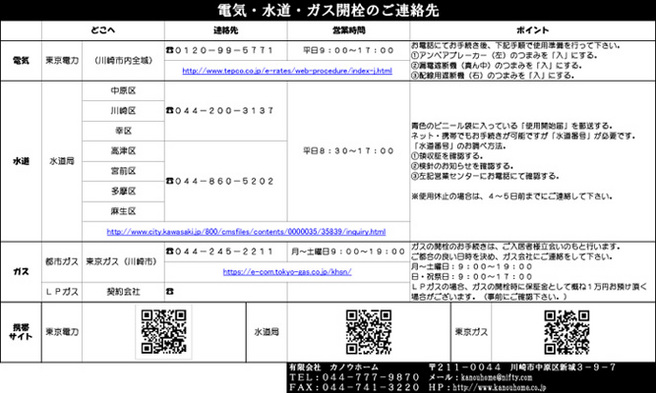Select the (川崎市内全域) cell
This screenshot has height=393, width=656.
coord(123,60)
